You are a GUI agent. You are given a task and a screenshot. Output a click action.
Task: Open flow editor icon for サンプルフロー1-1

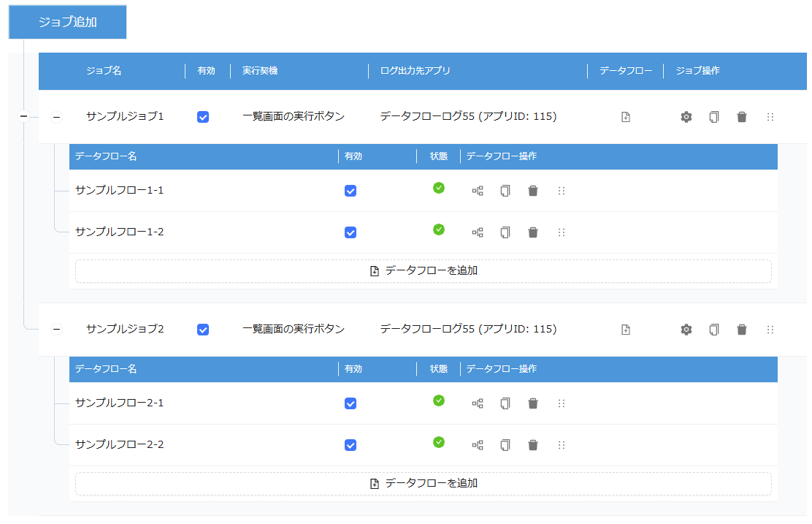pos(478,191)
